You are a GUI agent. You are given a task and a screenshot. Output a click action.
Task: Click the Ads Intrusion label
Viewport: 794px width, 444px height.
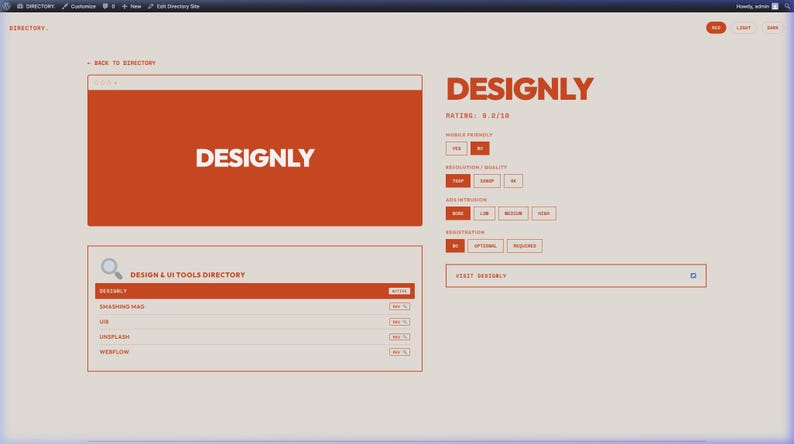click(466, 200)
